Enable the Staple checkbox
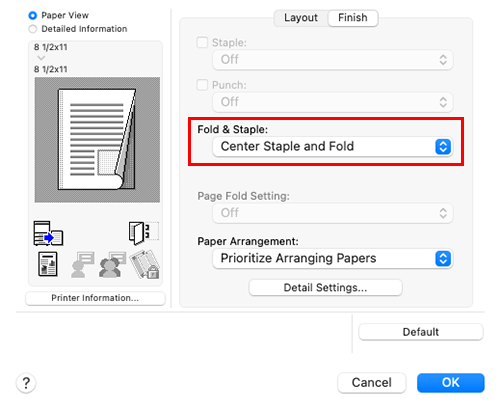The height and width of the screenshot is (408, 500). point(202,42)
